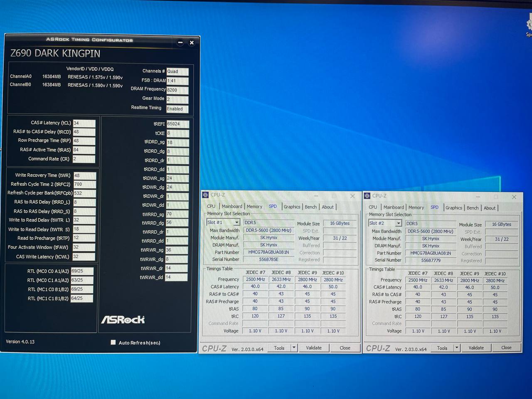The height and width of the screenshot is (399, 532).
Task: Select Memory tab in Slot #1 CPU-Z window
Action: click(254, 207)
